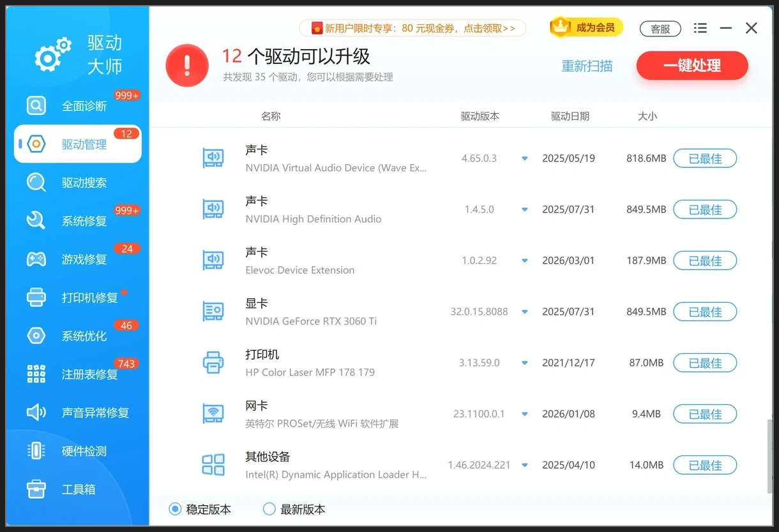Viewport: 779px width, 532px height.
Task: Expand version dropdown for 1.46.2024.221
Action: (x=525, y=465)
